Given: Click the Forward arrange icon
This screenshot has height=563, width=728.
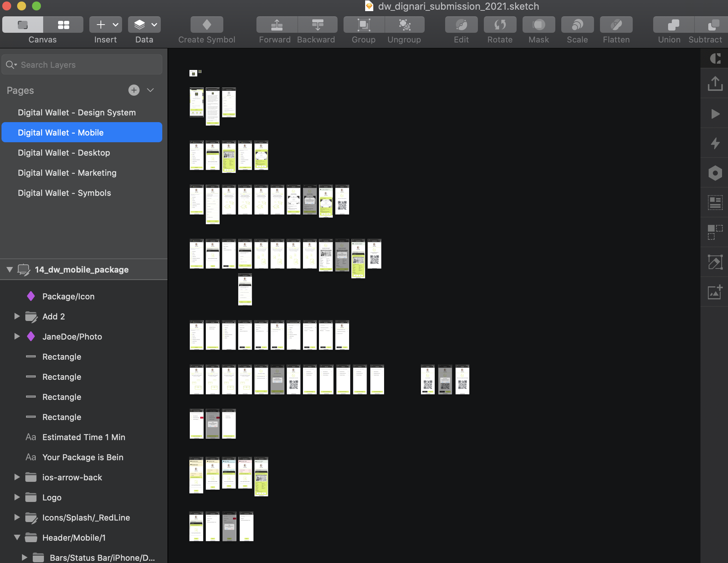Looking at the screenshot, I should pos(277,25).
